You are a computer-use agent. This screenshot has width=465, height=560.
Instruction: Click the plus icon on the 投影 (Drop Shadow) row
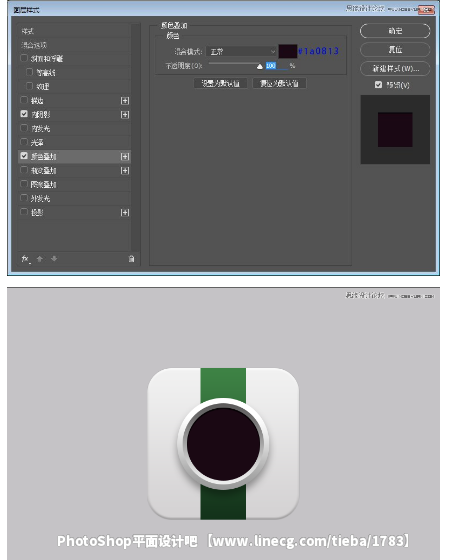[x=125, y=212]
